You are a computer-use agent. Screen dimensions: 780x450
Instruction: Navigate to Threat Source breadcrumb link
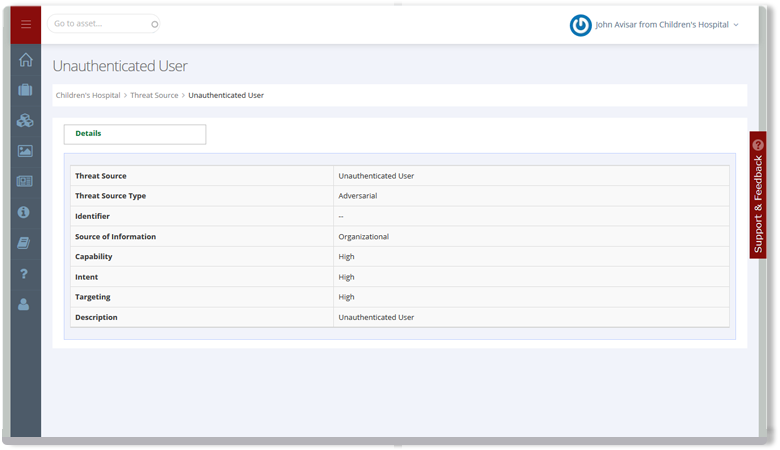coord(154,95)
